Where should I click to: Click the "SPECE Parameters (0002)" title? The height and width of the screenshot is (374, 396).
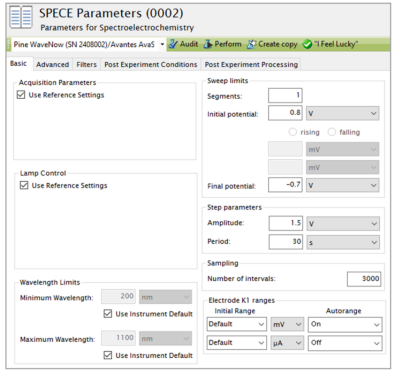click(111, 13)
